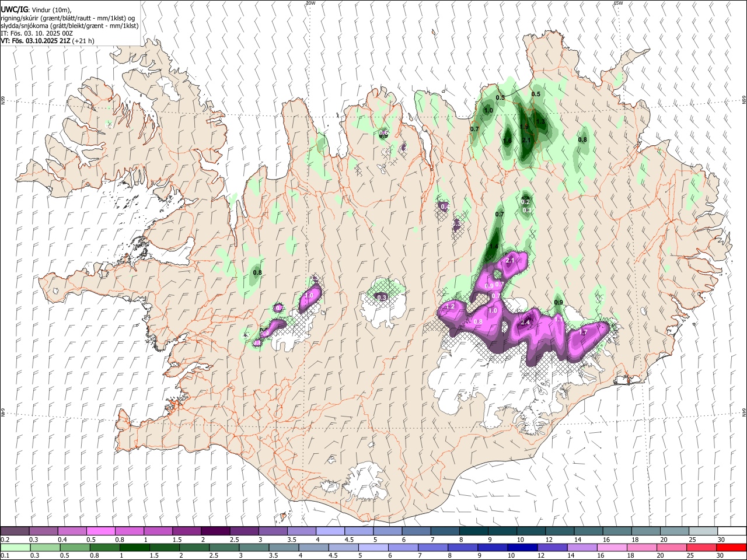The image size is (747, 560).
Task: Click the rain legend swatch between 0.5 and 0.8
Action: tap(75, 547)
